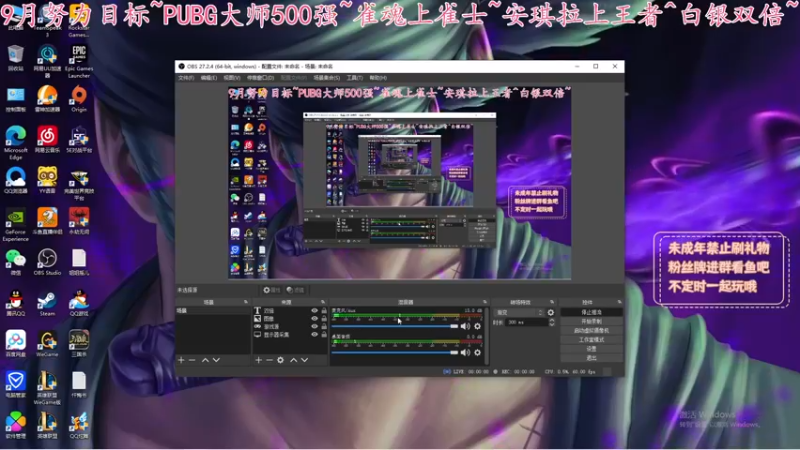Open the scene transition type dropdown

[519, 312]
